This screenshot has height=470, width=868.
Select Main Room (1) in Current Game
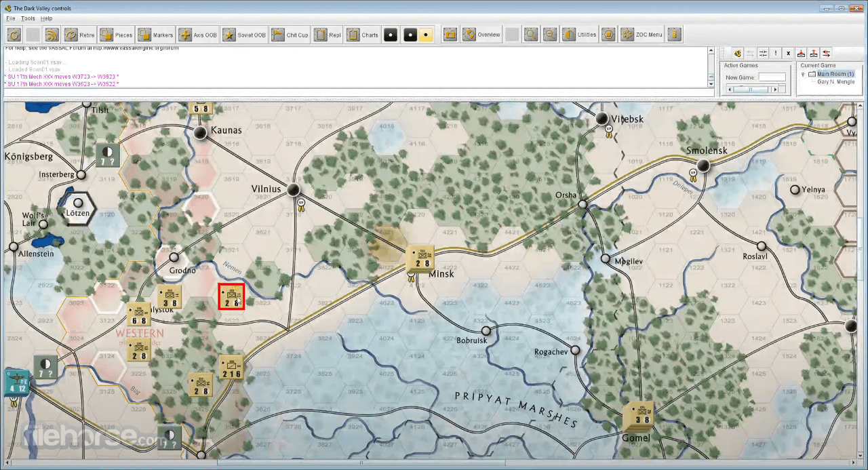tap(835, 74)
